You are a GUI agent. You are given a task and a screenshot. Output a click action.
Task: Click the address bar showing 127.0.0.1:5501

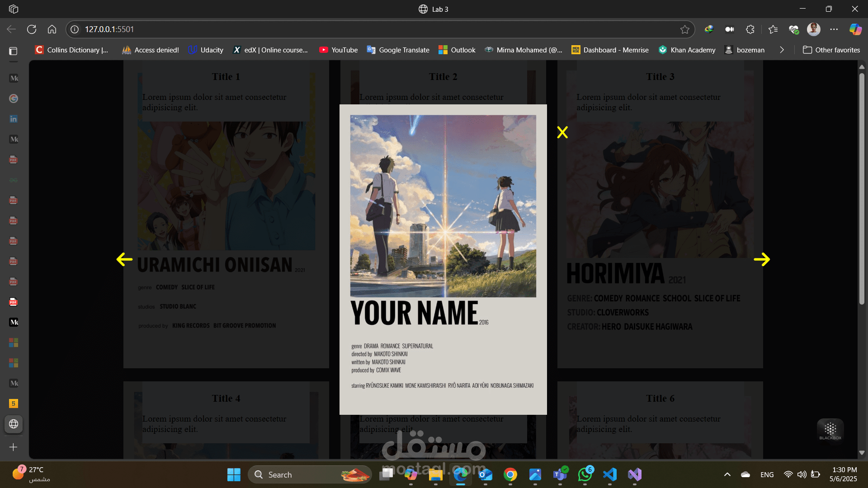click(380, 29)
